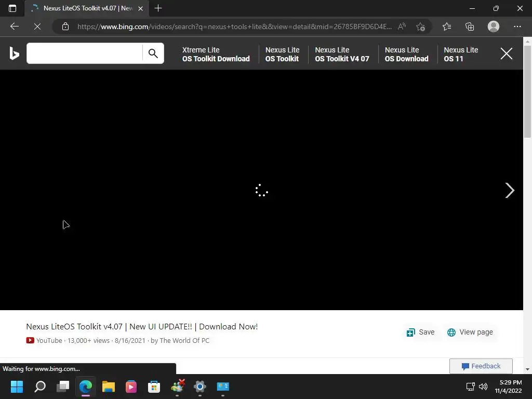532x399 pixels.
Task: Open clock and date flyout
Action: (508, 387)
